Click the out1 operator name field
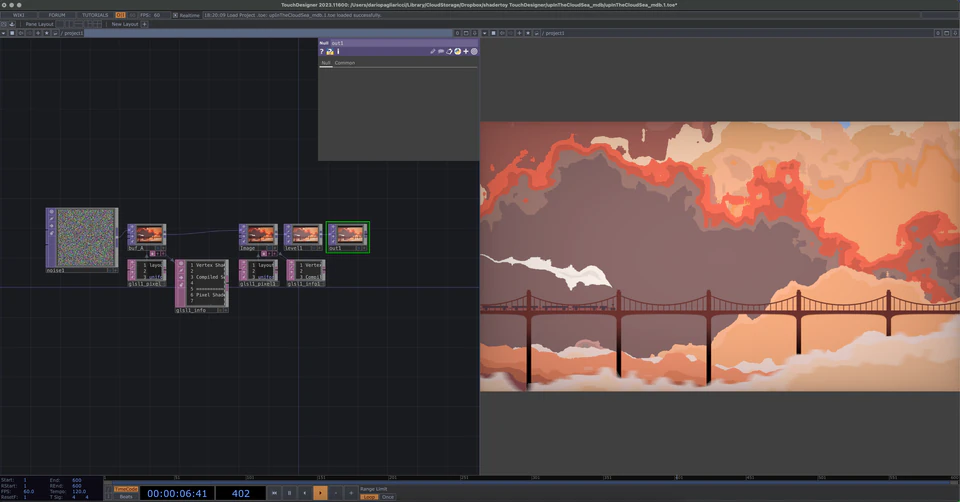This screenshot has height=502, width=960. (x=404, y=43)
